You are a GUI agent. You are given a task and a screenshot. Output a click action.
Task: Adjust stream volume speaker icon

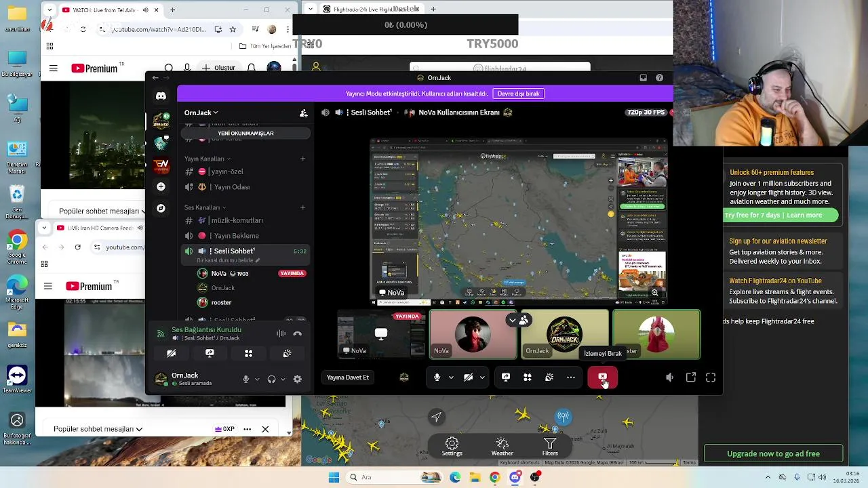coord(669,378)
